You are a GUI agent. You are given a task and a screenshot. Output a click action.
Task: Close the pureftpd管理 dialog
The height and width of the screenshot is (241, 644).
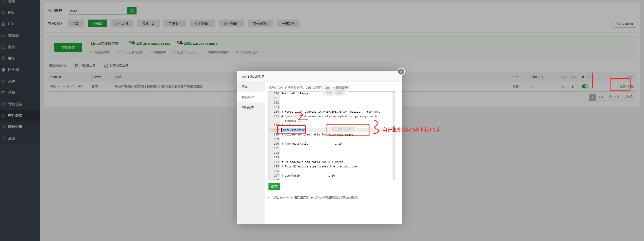click(x=401, y=72)
